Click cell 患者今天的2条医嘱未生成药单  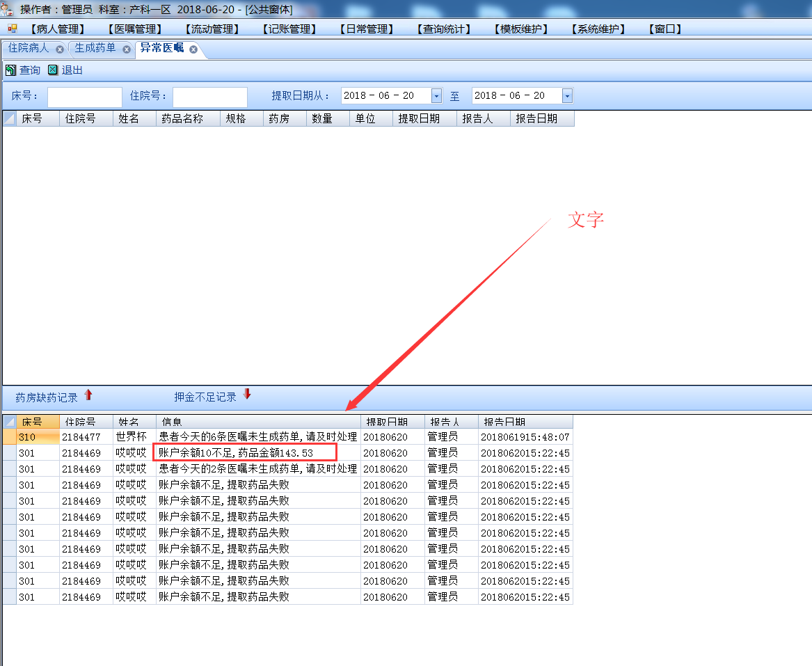click(258, 468)
